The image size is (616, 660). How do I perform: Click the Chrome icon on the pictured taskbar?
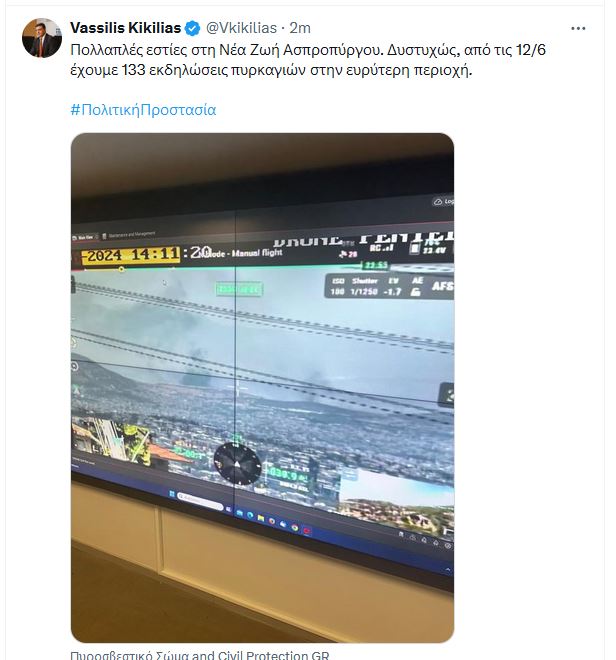295,527
